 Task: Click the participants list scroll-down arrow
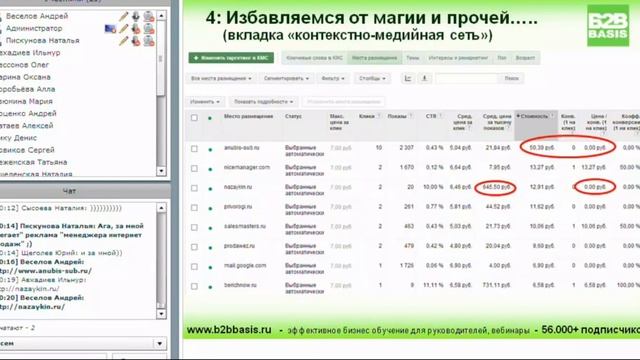pyautogui.click(x=161, y=171)
